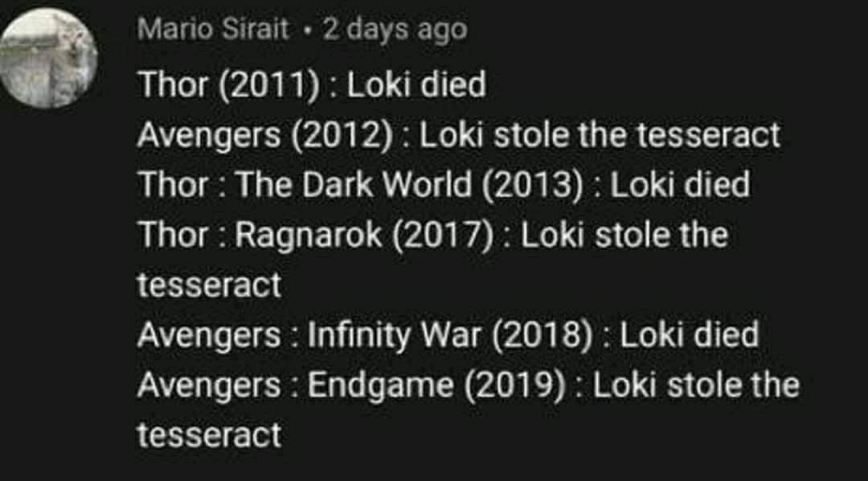
Task: Open Mario Sirait's channel name link
Action: click(x=213, y=30)
